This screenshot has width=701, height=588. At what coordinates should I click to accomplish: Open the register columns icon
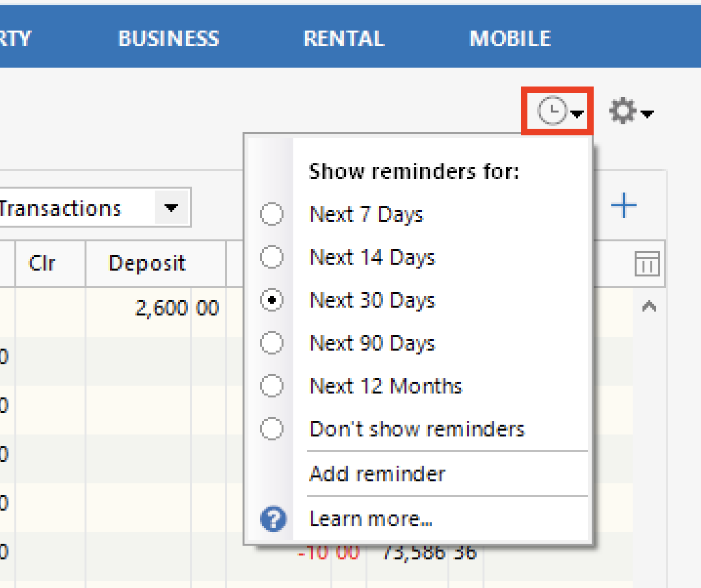point(646,263)
